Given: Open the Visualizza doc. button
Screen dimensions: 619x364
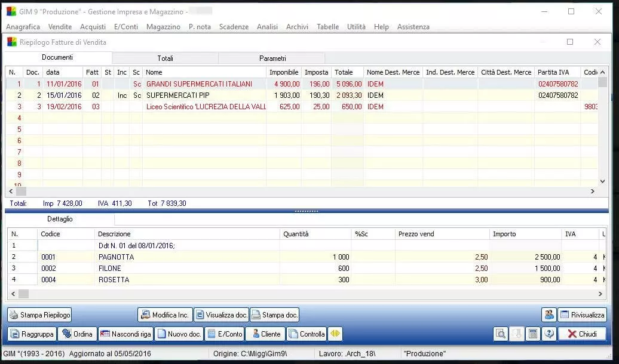Looking at the screenshot, I should click(220, 314).
